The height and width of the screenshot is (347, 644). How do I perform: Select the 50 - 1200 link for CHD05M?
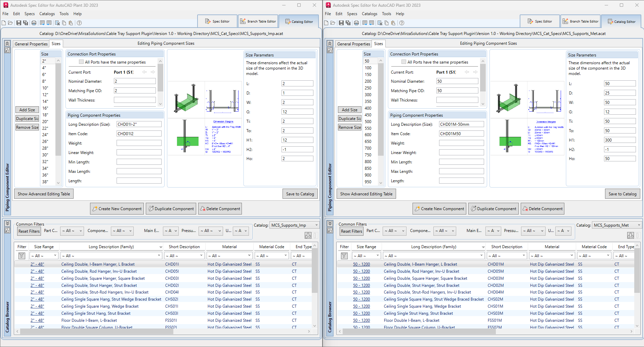361,271
